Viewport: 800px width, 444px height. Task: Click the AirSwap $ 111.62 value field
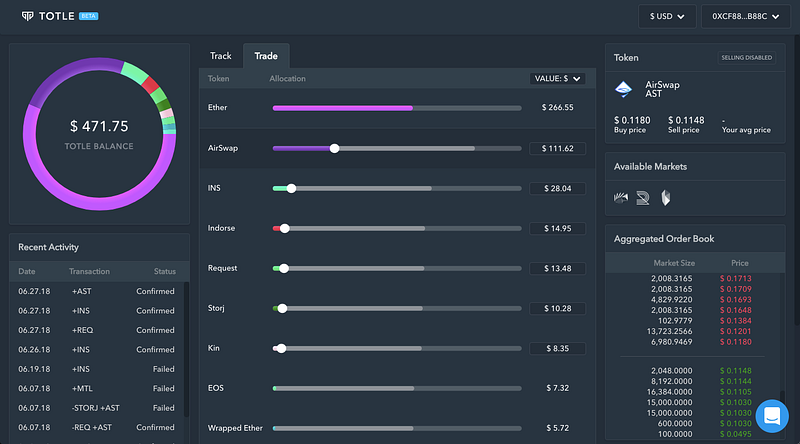(557, 149)
